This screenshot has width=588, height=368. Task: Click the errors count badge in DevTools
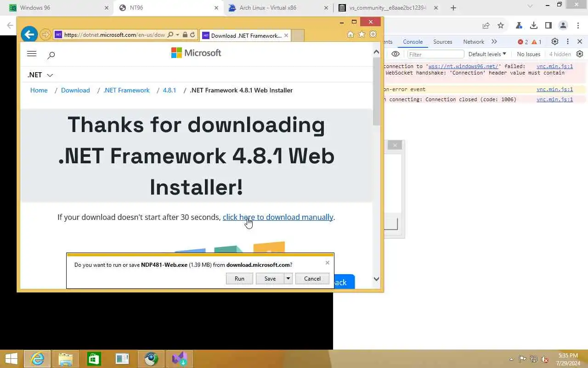523,42
